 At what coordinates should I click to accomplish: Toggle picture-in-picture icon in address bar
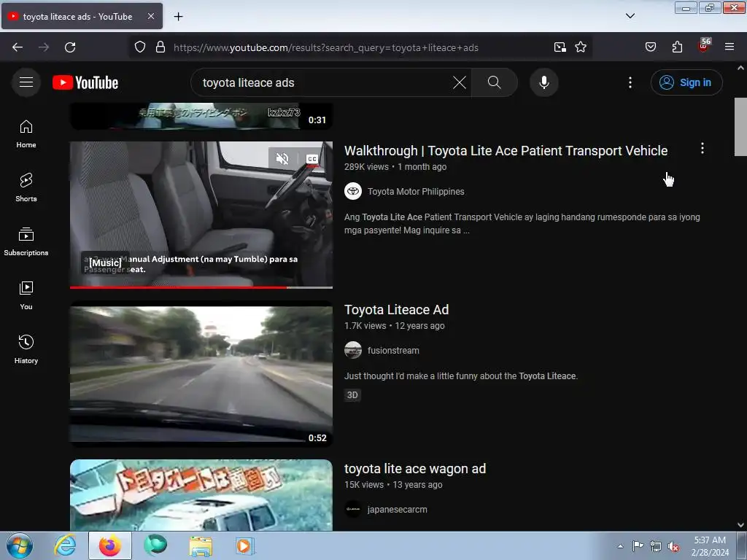click(560, 47)
